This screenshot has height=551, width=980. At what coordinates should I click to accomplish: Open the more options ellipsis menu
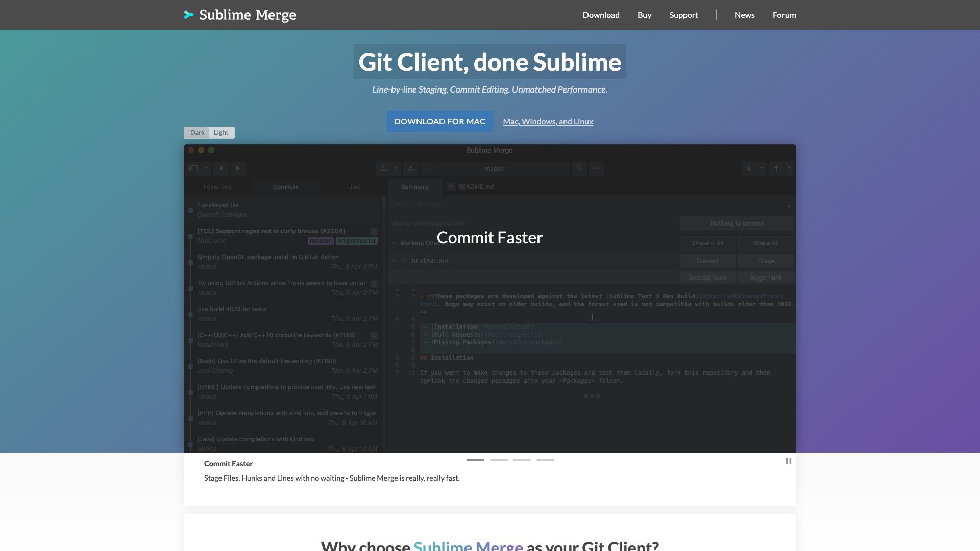pos(597,168)
